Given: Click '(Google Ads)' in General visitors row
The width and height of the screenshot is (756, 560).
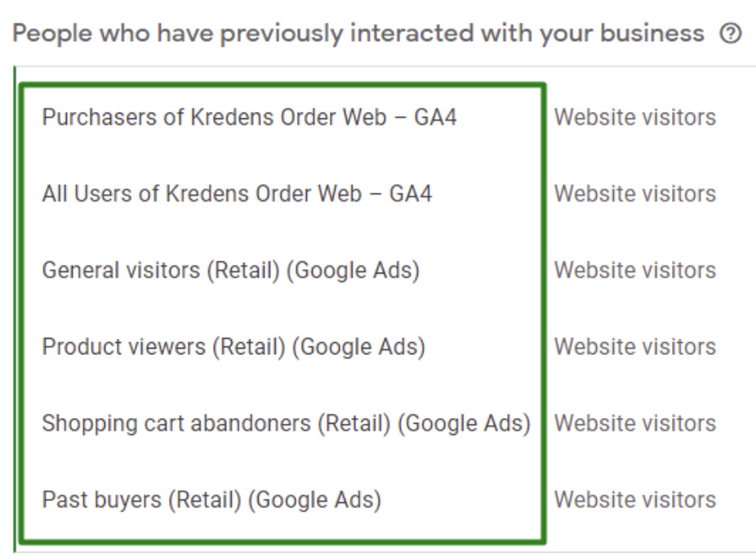Looking at the screenshot, I should tap(353, 270).
